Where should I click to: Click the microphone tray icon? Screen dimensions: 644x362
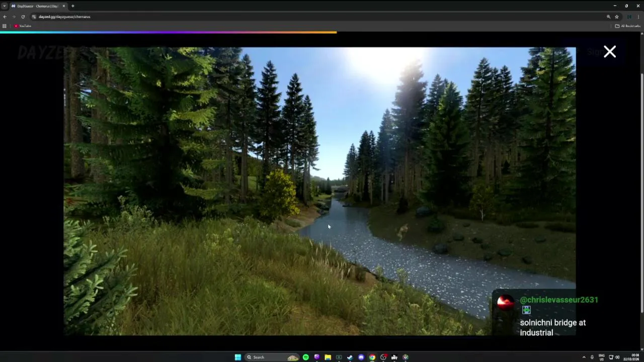pos(592,357)
